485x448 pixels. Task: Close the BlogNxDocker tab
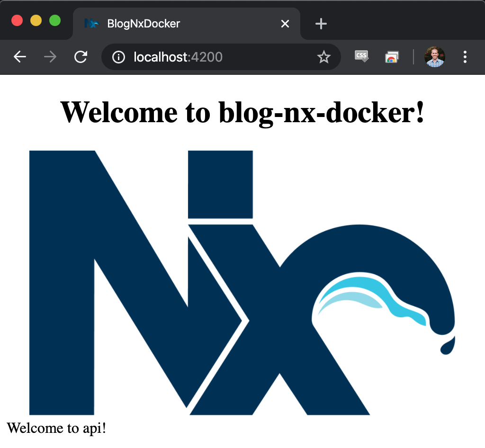click(x=285, y=24)
